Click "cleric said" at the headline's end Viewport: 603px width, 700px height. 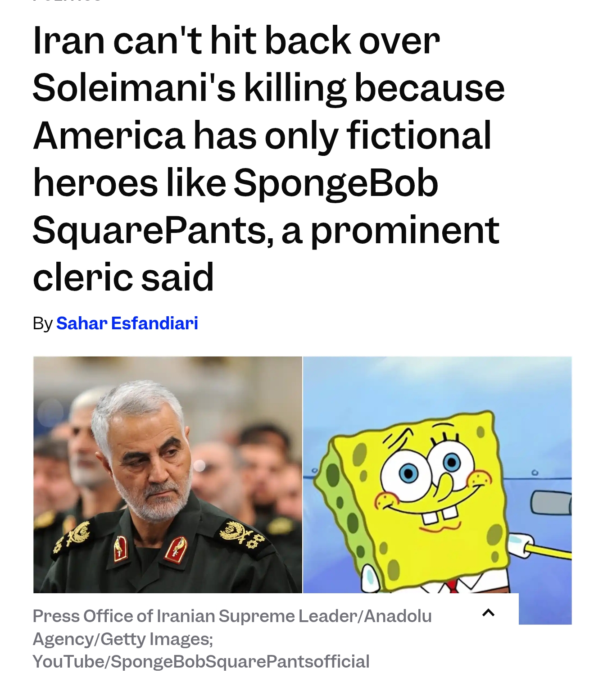(x=123, y=277)
